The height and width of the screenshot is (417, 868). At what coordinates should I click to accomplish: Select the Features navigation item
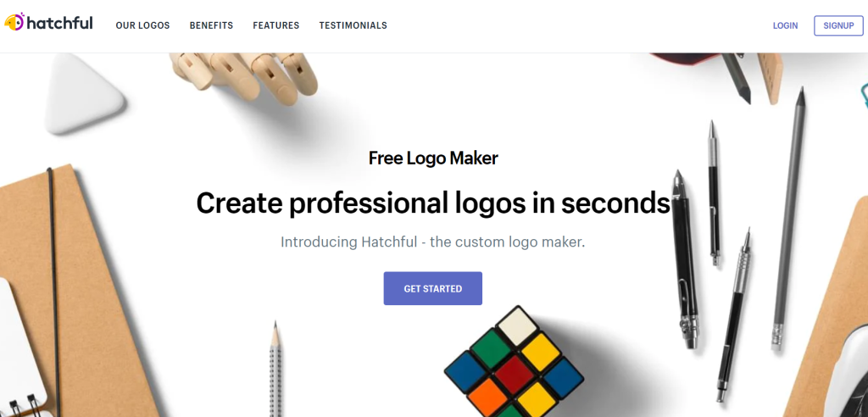[276, 25]
